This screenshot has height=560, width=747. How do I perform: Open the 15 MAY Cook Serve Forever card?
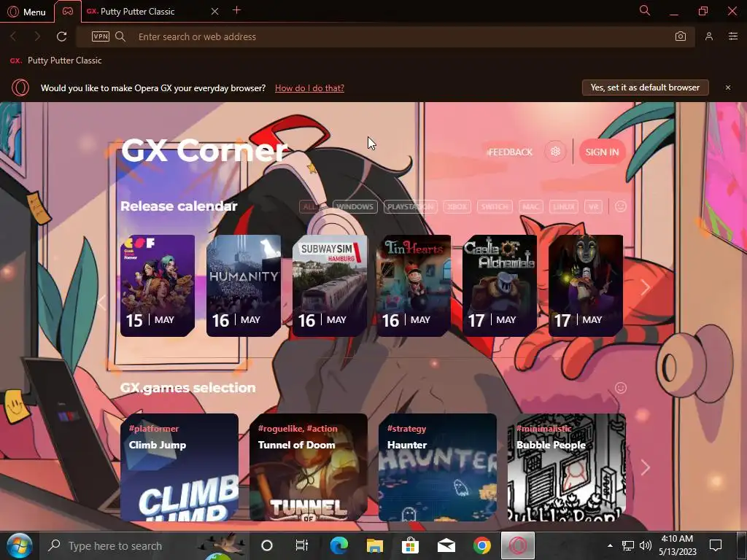pos(158,286)
